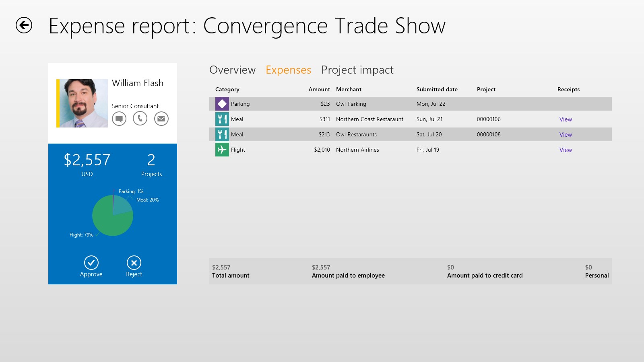Click the email envelope icon

point(161,119)
